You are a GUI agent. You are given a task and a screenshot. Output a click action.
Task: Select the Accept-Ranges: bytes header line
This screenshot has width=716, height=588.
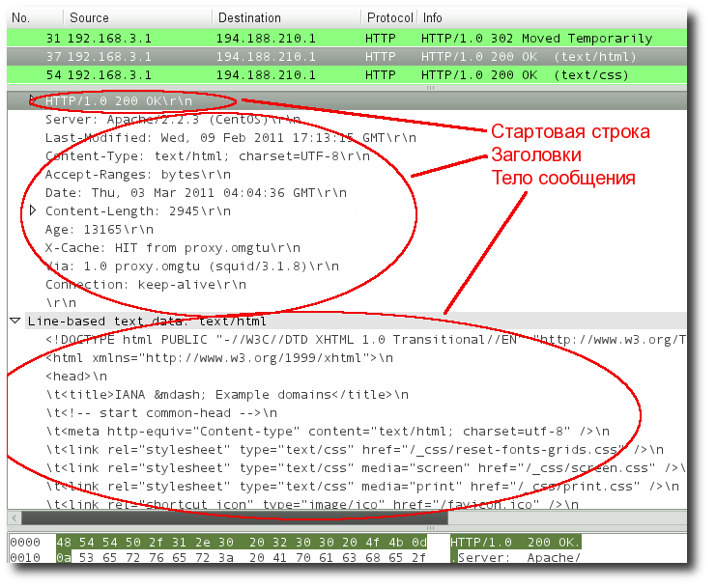click(x=138, y=174)
